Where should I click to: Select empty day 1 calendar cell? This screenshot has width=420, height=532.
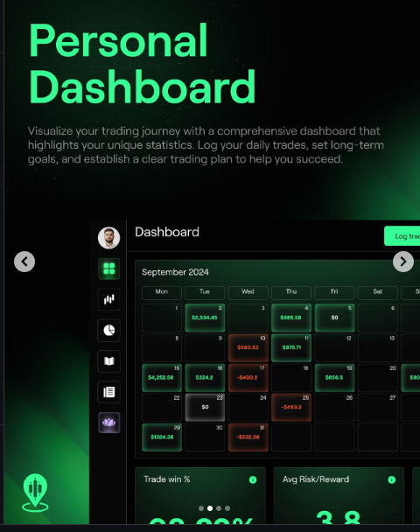pyautogui.click(x=162, y=318)
